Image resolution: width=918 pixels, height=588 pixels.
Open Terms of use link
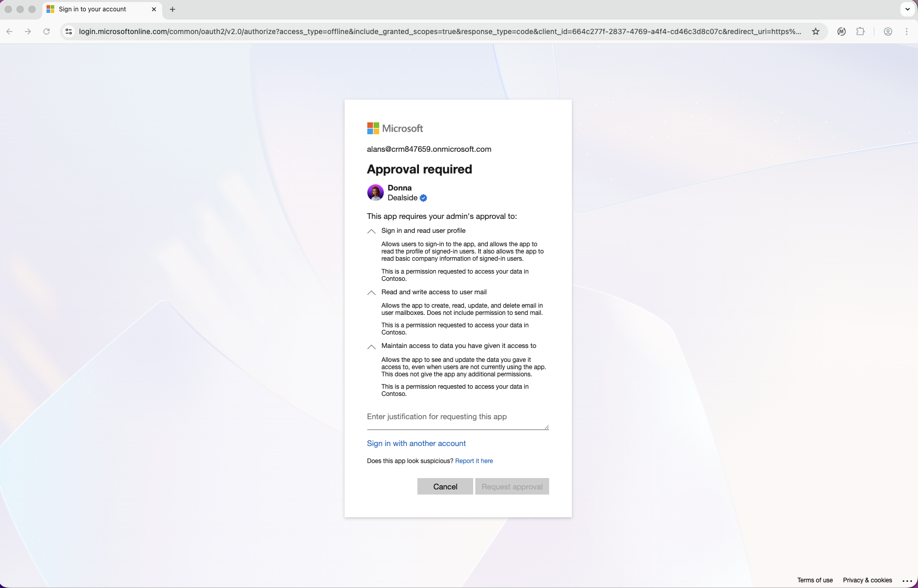coord(815,580)
